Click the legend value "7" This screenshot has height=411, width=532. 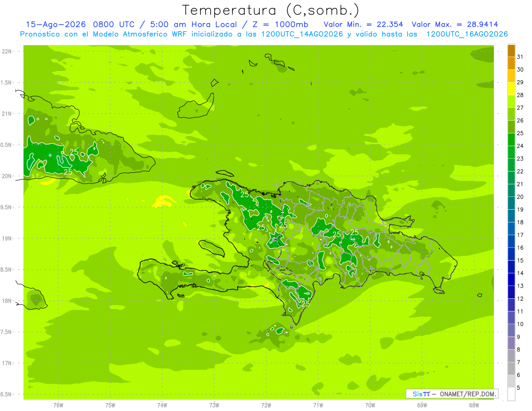coord(518,363)
